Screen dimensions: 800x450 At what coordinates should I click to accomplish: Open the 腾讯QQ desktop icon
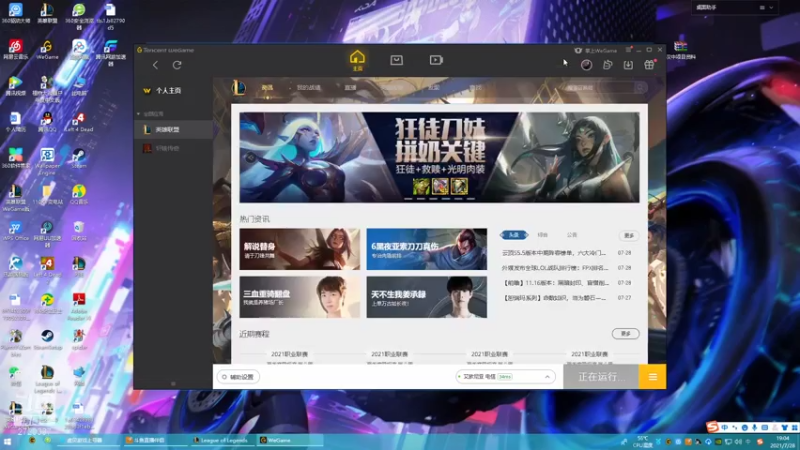(x=47, y=122)
